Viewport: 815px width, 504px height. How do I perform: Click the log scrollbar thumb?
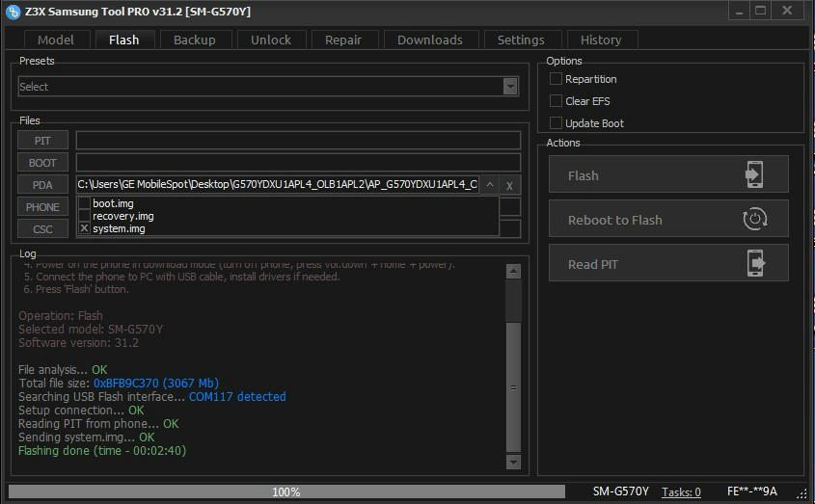pyautogui.click(x=513, y=386)
